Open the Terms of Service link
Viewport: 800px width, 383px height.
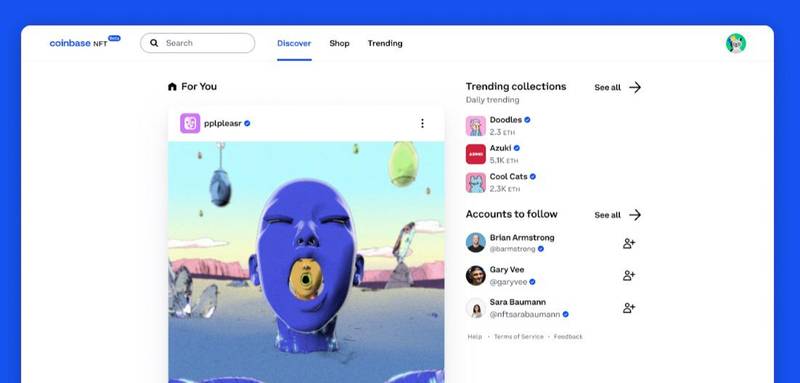click(519, 337)
